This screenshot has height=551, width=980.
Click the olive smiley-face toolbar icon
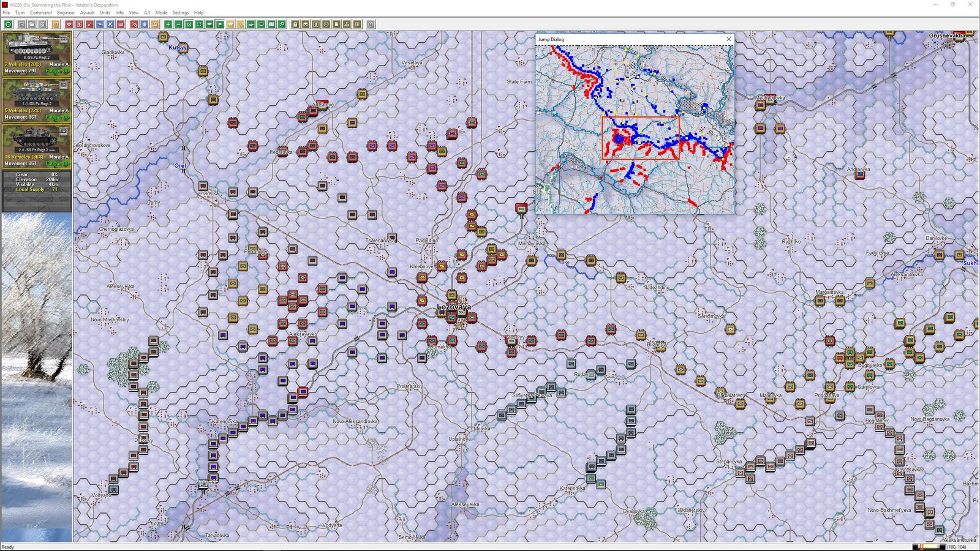(326, 24)
